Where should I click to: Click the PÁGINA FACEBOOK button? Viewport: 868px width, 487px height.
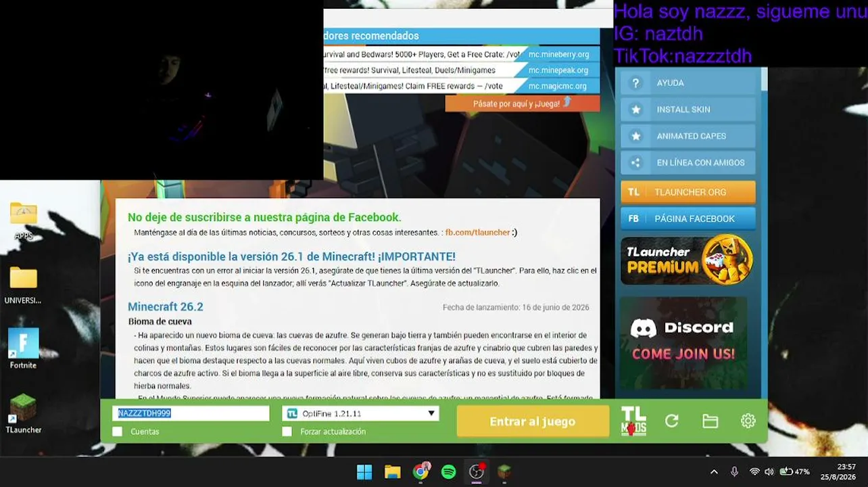tap(688, 218)
